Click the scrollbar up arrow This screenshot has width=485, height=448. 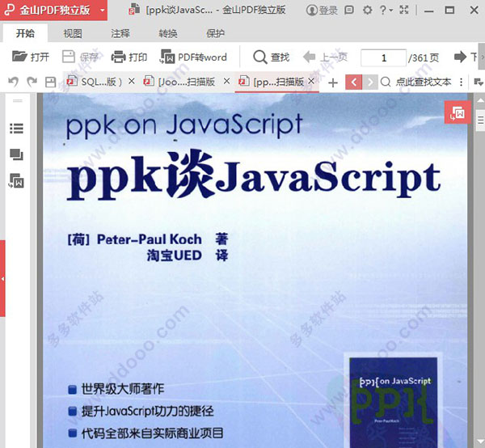click(480, 100)
